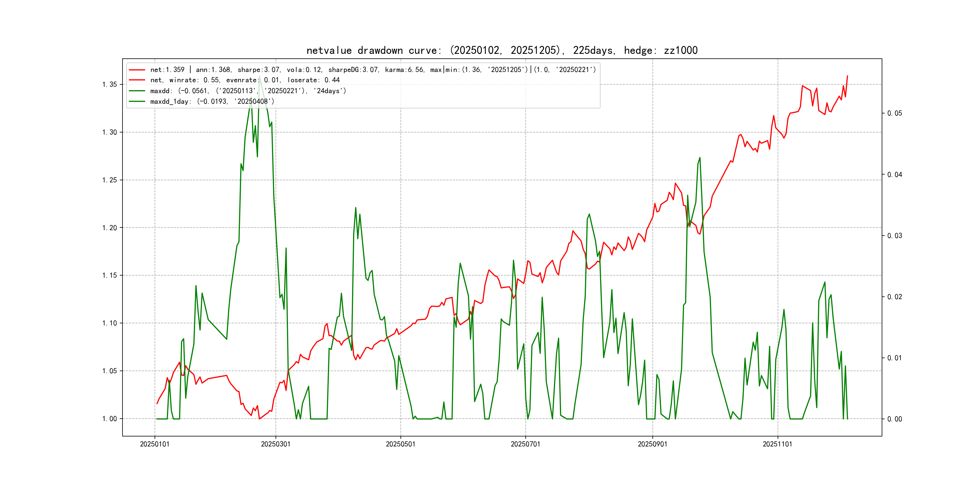This screenshot has width=980, height=490.
Task: Click the 1.35 left axis tick label
Action: [x=109, y=84]
